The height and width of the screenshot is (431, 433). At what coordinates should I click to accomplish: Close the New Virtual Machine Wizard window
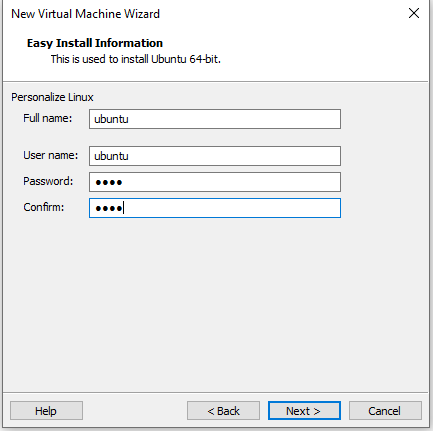coord(414,13)
